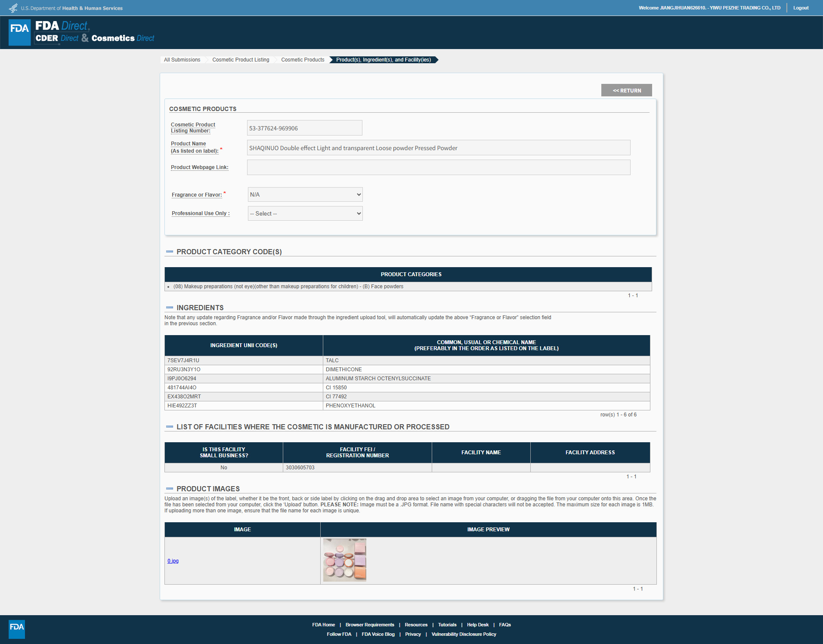
Task: Click the << RETURN button
Action: (627, 90)
